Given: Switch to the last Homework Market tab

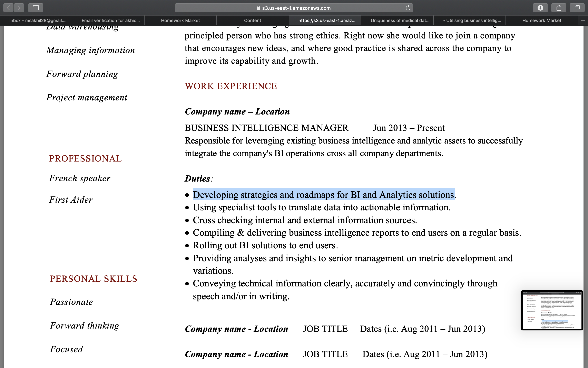Looking at the screenshot, I should coord(542,21).
